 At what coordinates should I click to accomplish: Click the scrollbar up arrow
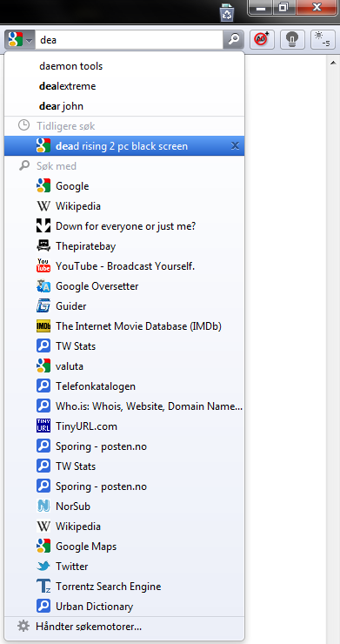click(x=332, y=63)
